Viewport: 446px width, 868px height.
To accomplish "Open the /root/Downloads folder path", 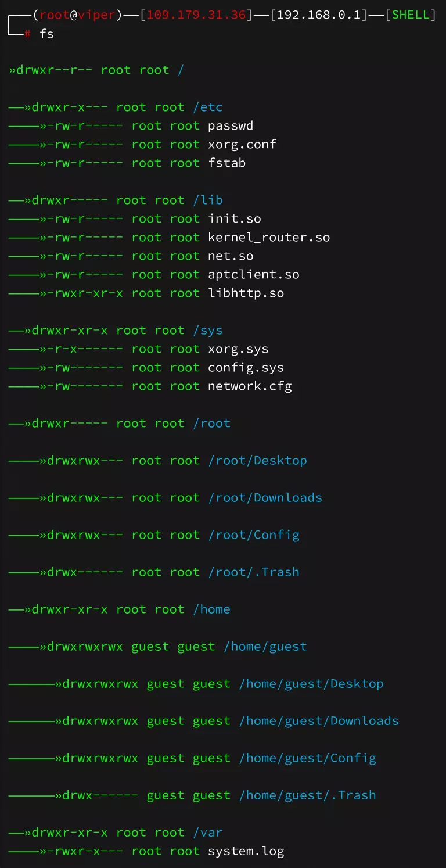I will (x=265, y=498).
